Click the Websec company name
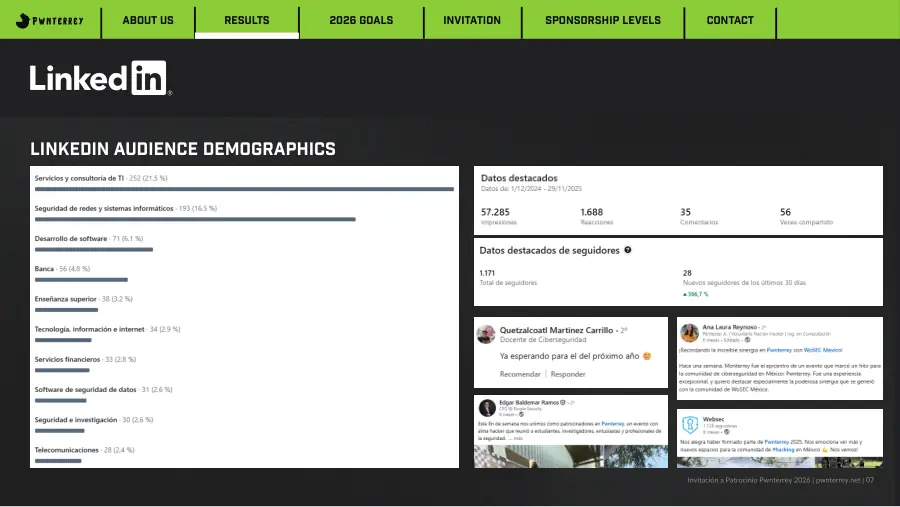 point(713,419)
